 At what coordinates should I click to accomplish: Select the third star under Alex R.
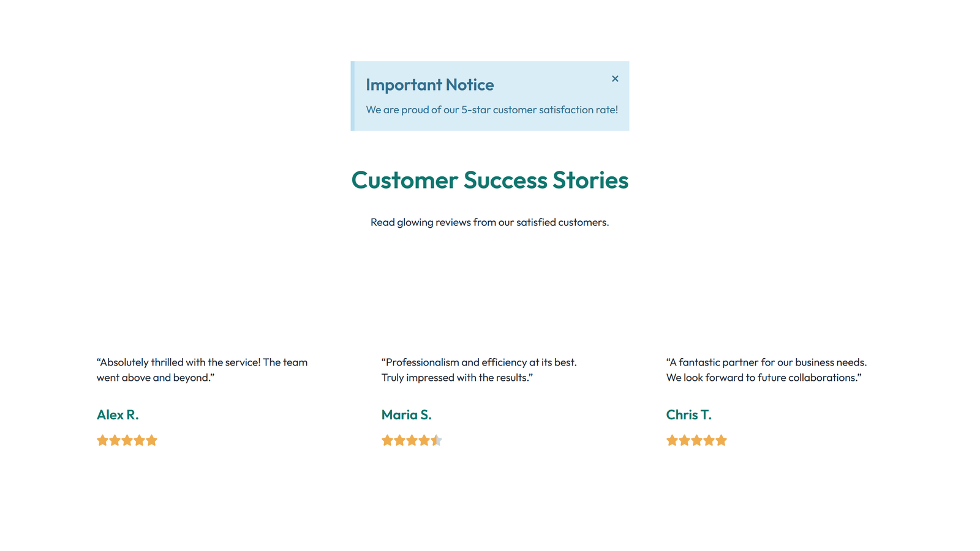127,440
